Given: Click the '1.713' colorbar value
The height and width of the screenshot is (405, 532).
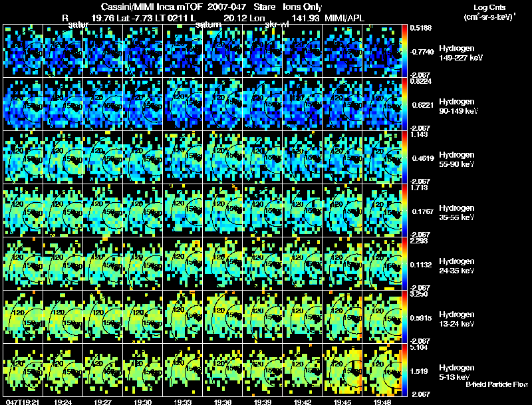Looking at the screenshot, I should click(x=419, y=188).
